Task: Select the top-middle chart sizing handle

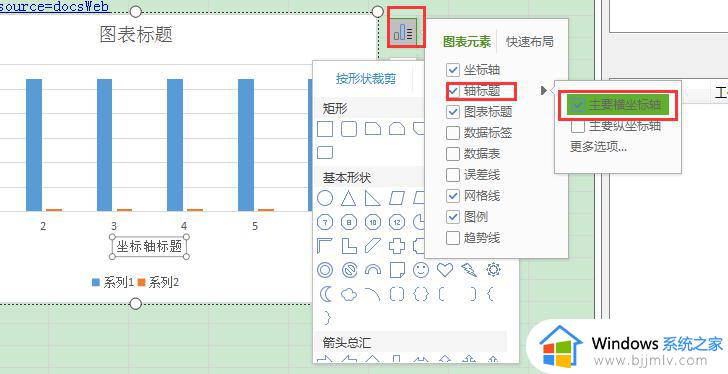Action: click(x=135, y=12)
